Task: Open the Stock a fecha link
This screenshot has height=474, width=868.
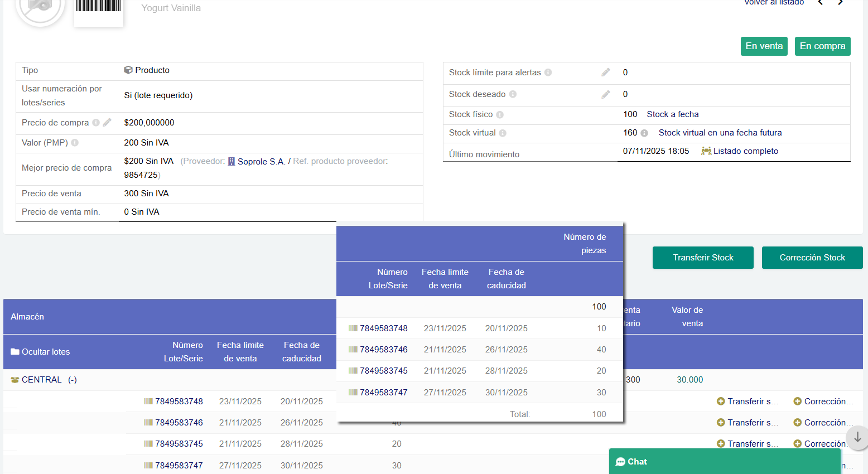Action: (672, 114)
